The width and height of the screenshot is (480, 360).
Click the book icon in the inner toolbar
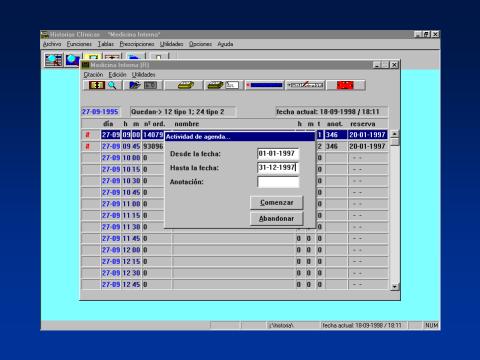pos(96,85)
